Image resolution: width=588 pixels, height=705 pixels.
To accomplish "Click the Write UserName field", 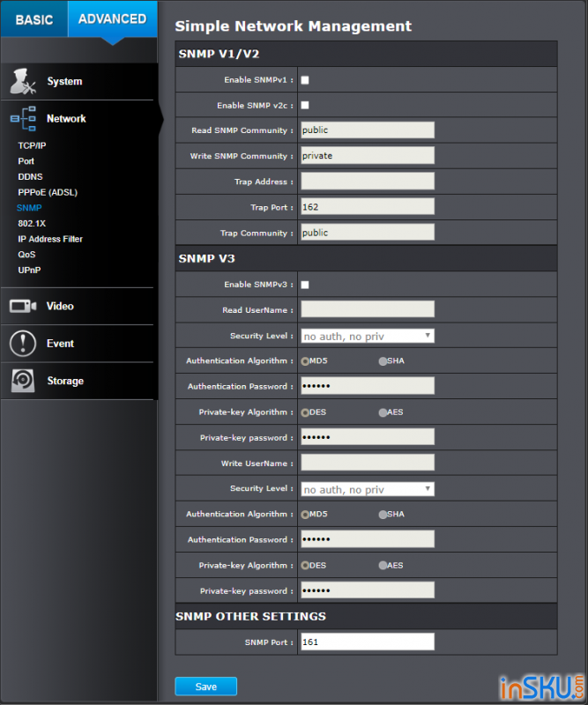I will [368, 463].
